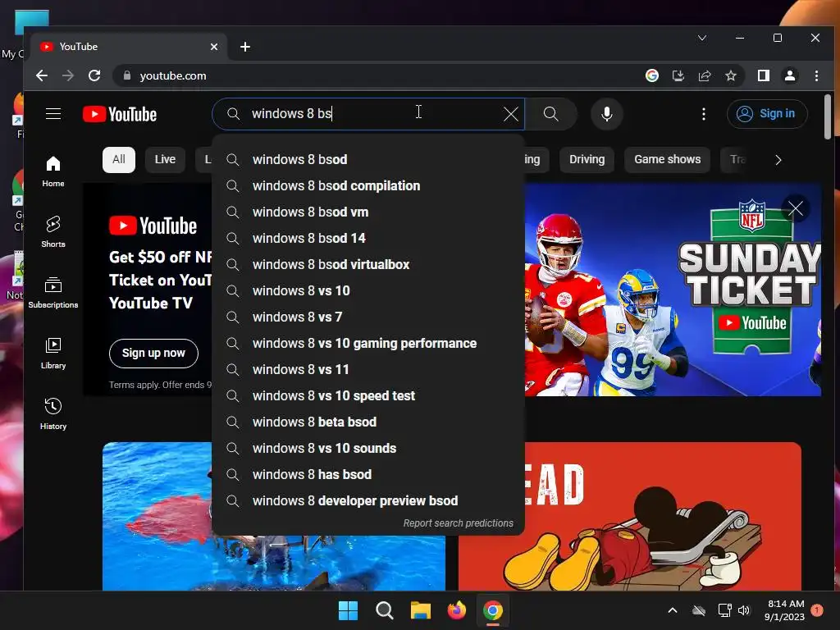Choose 'windows 8 developer preview bsod'
The height and width of the screenshot is (630, 840).
pyautogui.click(x=368, y=501)
